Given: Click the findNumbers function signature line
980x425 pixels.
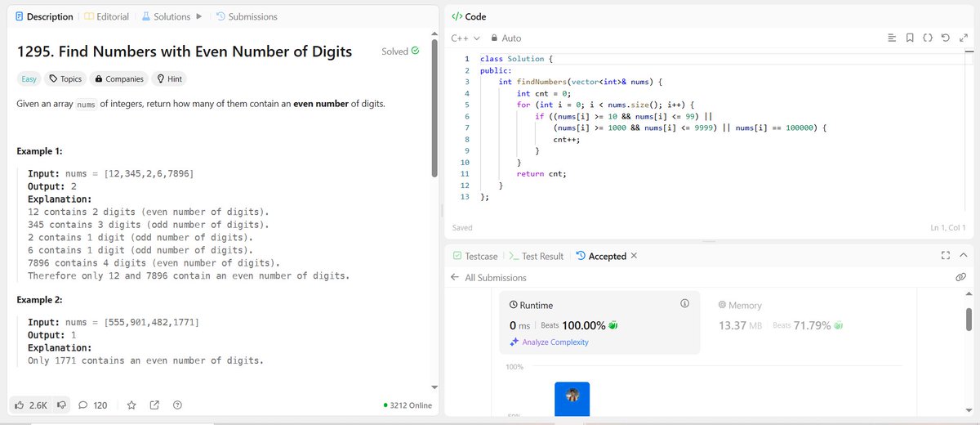Looking at the screenshot, I should 582,82.
